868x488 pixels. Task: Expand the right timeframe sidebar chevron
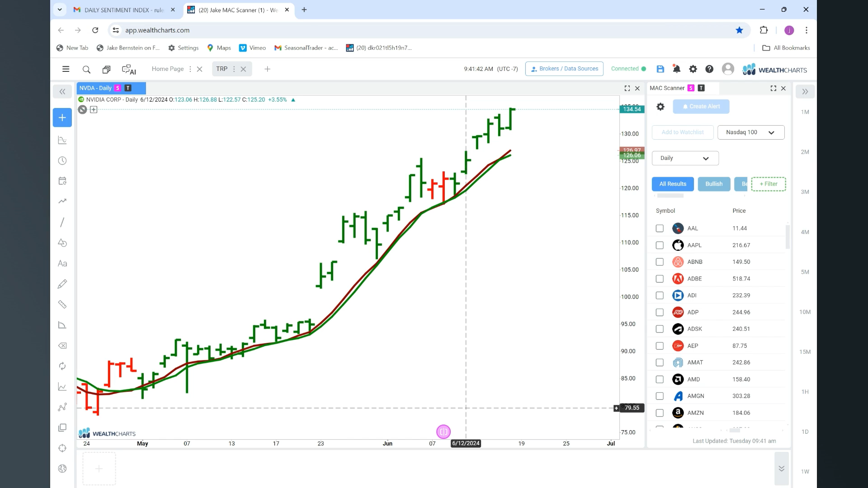click(805, 92)
